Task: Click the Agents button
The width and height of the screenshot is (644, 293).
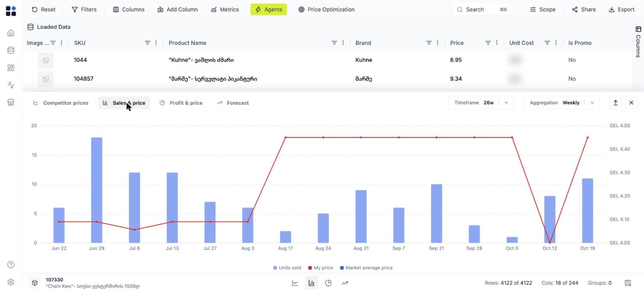Action: 269,9
